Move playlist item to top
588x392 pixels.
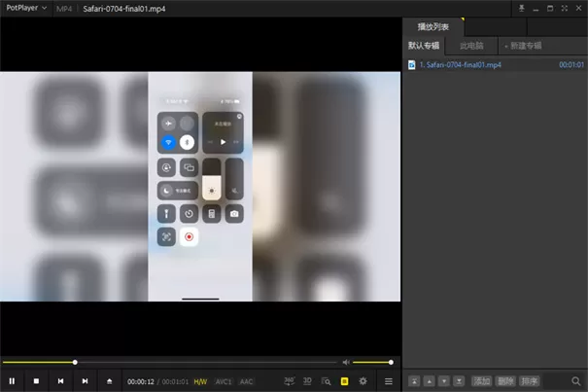tap(414, 381)
